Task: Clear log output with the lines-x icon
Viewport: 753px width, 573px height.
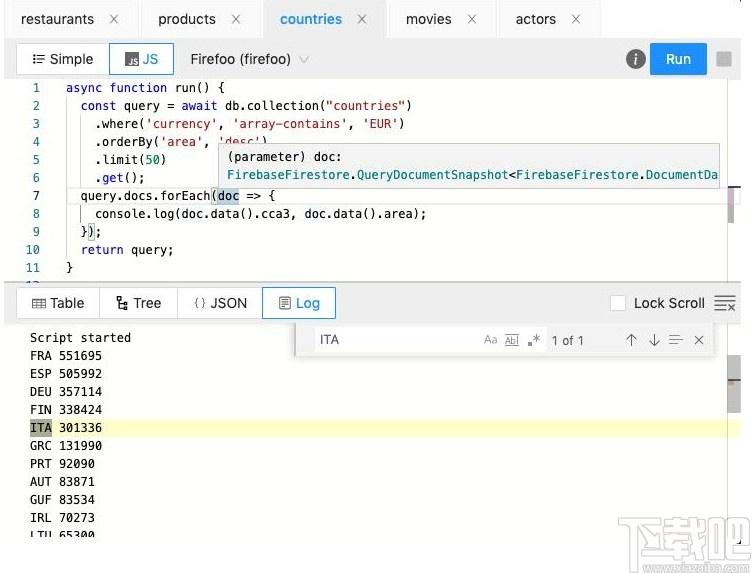Action: (725, 304)
